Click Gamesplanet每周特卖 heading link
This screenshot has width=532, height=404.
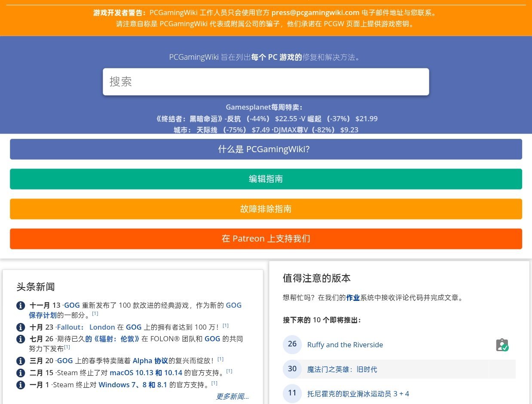(x=264, y=107)
